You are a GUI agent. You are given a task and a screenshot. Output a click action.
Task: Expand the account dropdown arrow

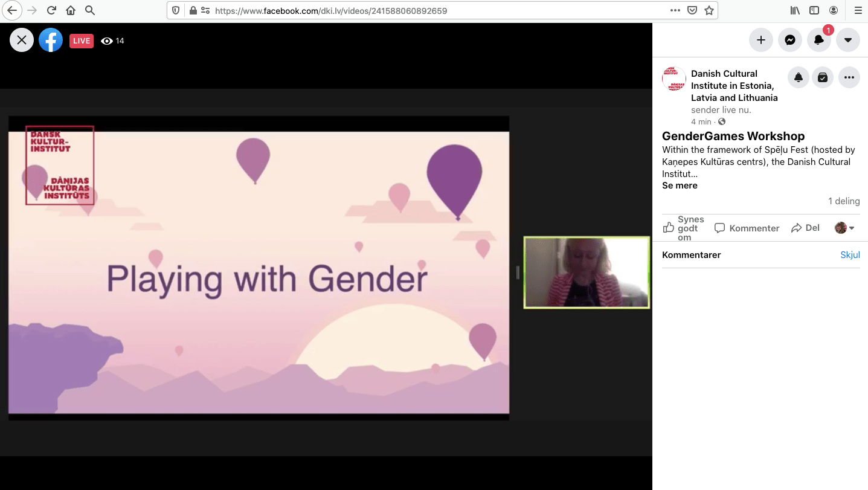pos(847,40)
